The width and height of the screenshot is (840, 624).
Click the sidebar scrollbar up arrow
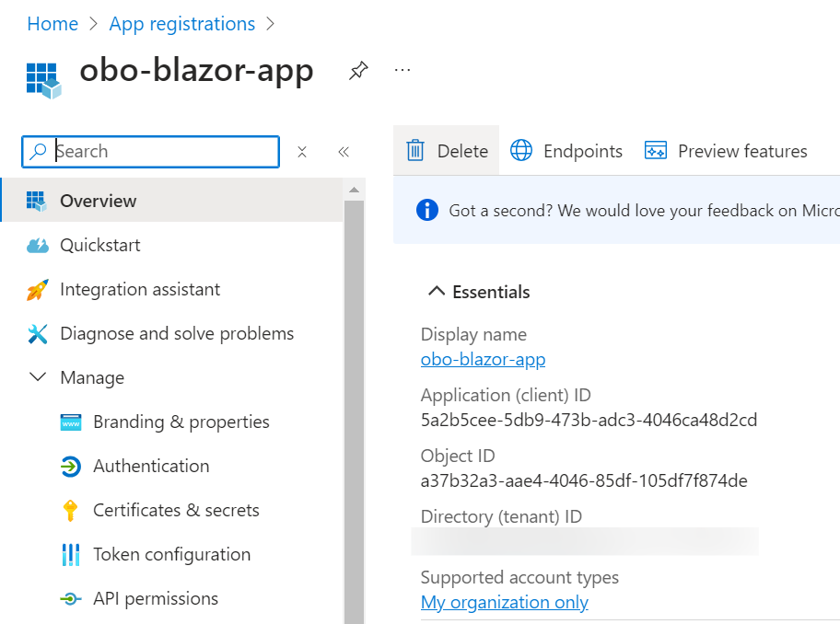[354, 190]
